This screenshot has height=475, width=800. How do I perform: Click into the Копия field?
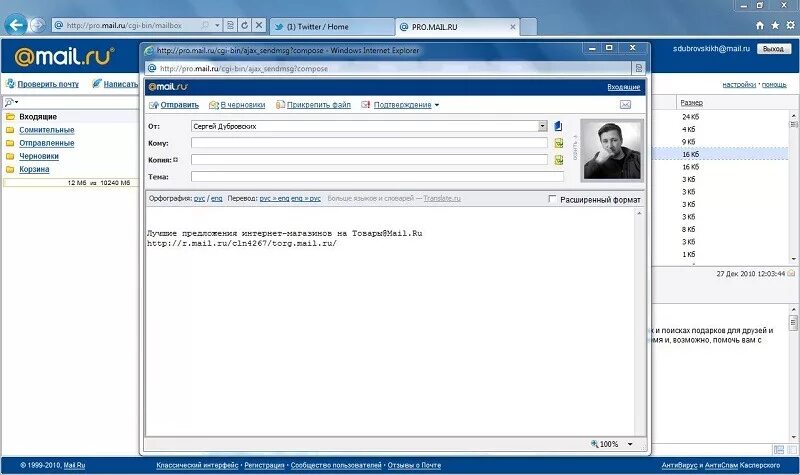pyautogui.click(x=369, y=160)
